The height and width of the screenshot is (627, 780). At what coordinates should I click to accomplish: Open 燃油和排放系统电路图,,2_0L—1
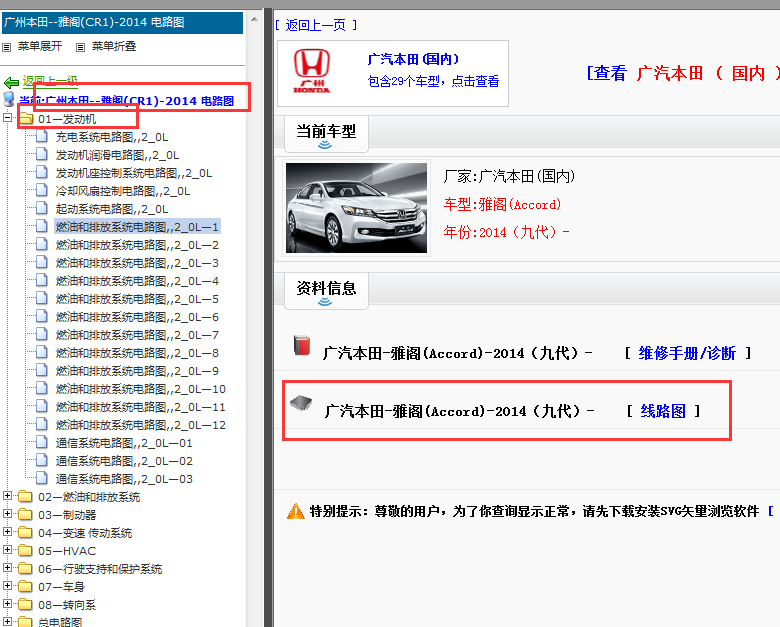137,227
